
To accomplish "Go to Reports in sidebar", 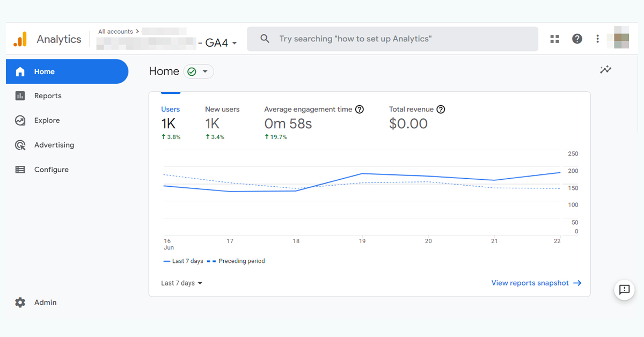I will (x=48, y=96).
